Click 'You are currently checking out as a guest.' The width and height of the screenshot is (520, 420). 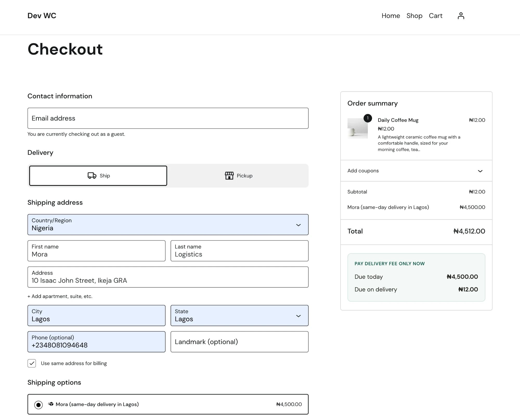pos(76,134)
